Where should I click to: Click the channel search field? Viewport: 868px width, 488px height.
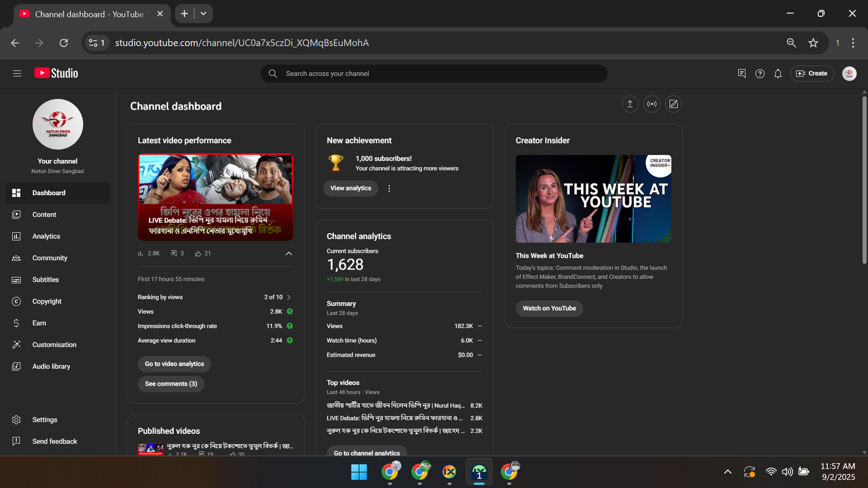[x=434, y=74]
